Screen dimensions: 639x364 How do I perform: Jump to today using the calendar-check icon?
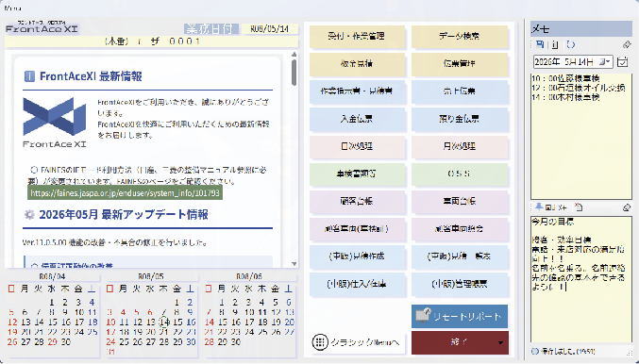click(623, 61)
